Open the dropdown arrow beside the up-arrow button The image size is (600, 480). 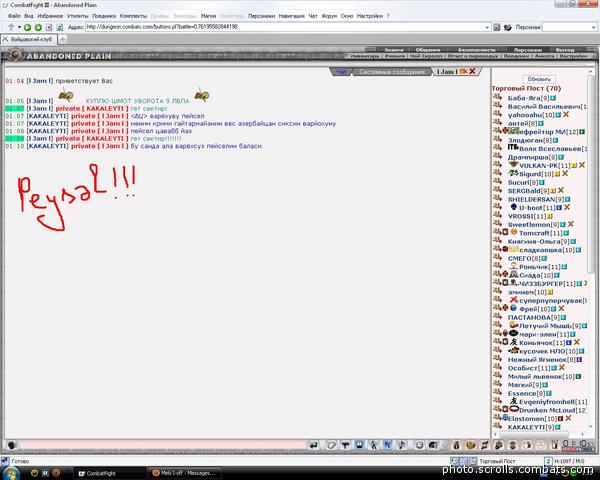pos(19,27)
